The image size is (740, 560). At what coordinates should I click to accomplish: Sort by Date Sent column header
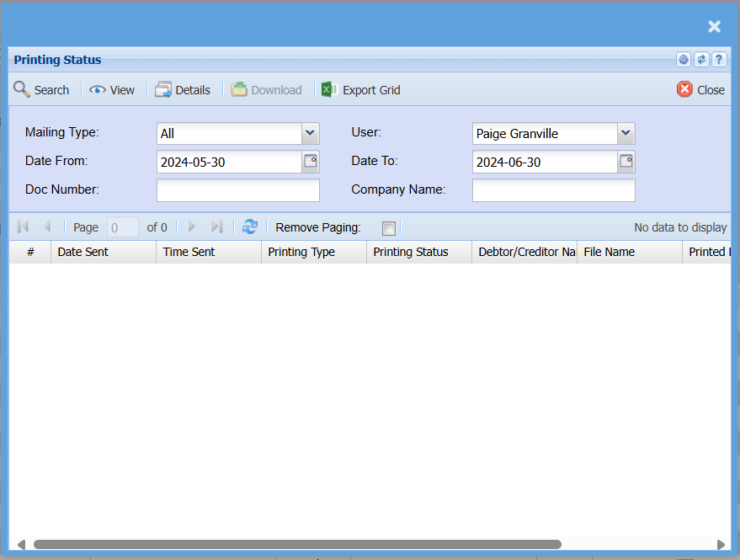103,252
